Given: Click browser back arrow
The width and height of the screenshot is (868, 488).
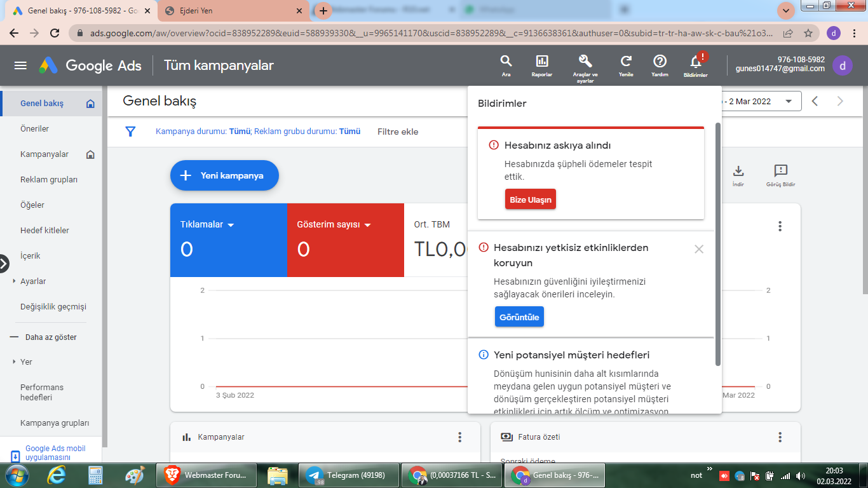Looking at the screenshot, I should (14, 33).
